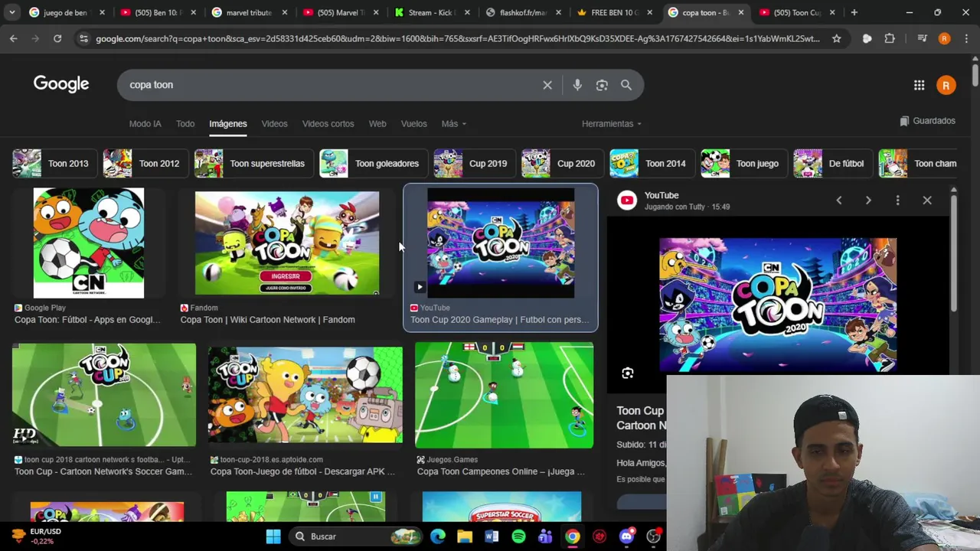Open more options in the preview panel

point(897,201)
